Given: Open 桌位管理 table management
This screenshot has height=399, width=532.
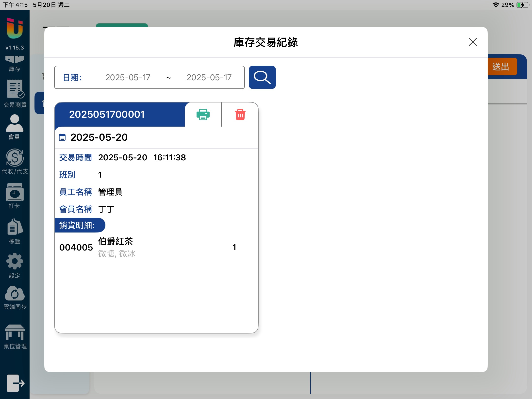Looking at the screenshot, I should pos(15,336).
